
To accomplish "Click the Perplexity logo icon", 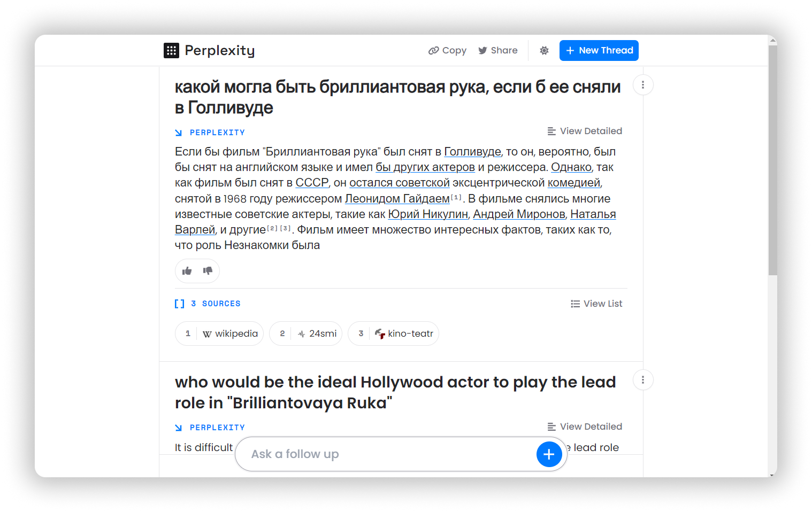I will [x=171, y=51].
